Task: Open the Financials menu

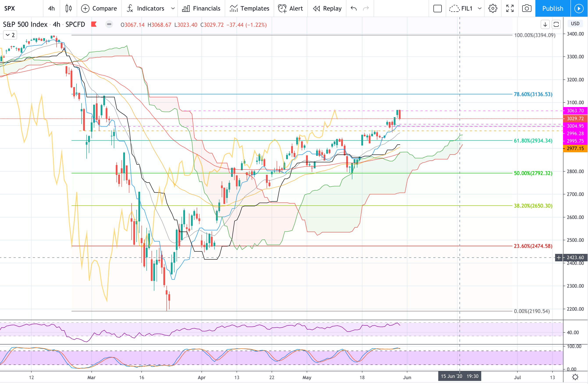Action: [x=201, y=8]
